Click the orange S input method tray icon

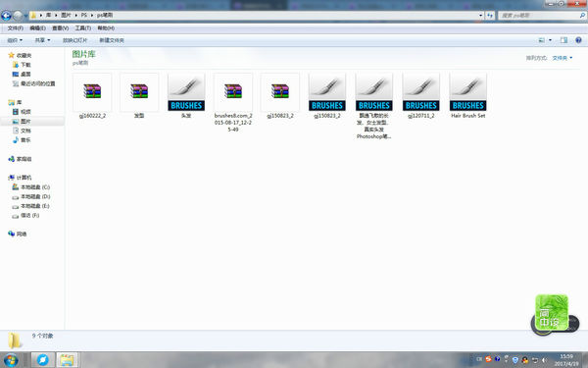coord(488,359)
